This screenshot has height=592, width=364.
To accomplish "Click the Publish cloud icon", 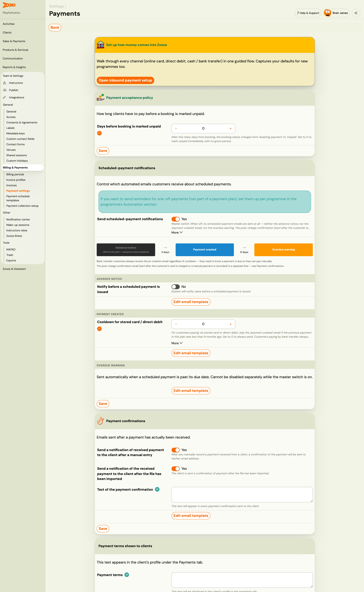I will point(5,90).
